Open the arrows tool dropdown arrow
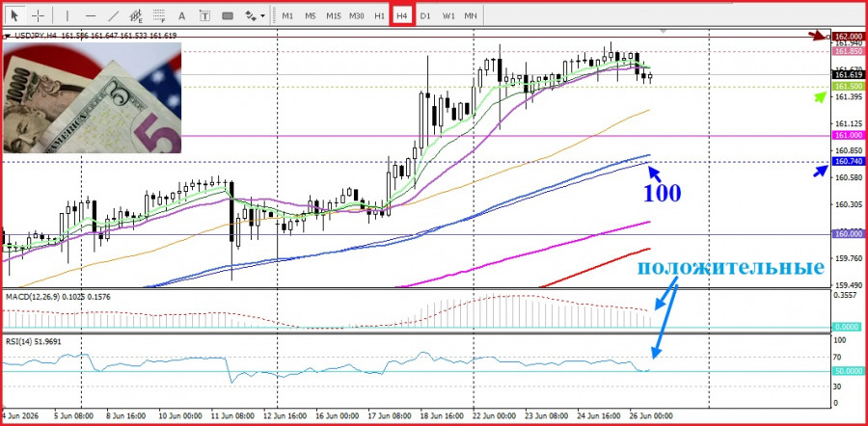This screenshot has height=426, width=868. [262, 16]
